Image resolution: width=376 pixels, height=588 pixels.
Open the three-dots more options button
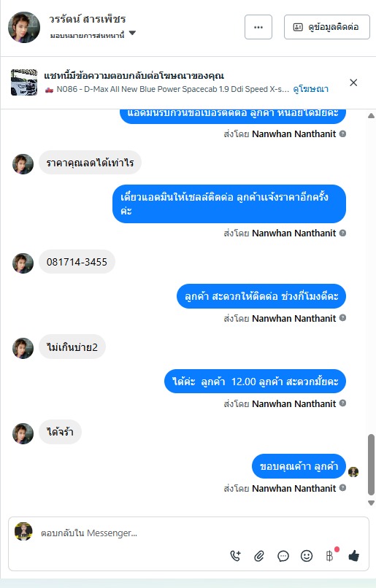tap(258, 27)
